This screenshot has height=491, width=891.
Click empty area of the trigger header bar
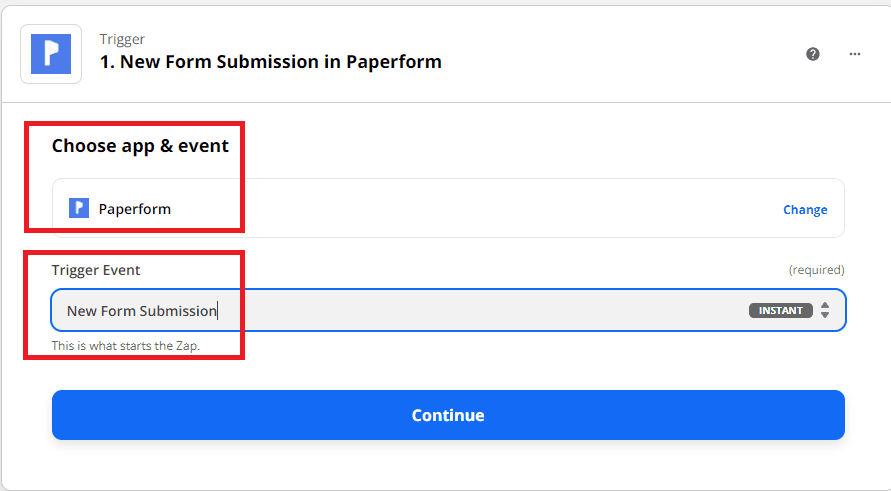(x=620, y=54)
